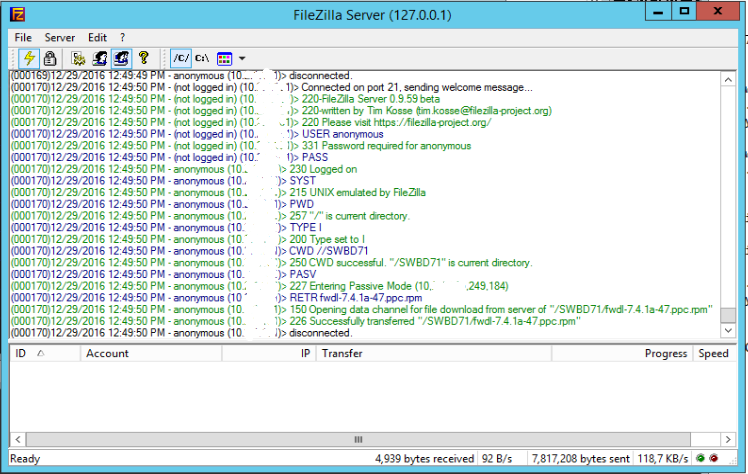Click the horizontal scrollbar thumb
Image resolution: width=748 pixels, height=474 pixels.
(358, 439)
